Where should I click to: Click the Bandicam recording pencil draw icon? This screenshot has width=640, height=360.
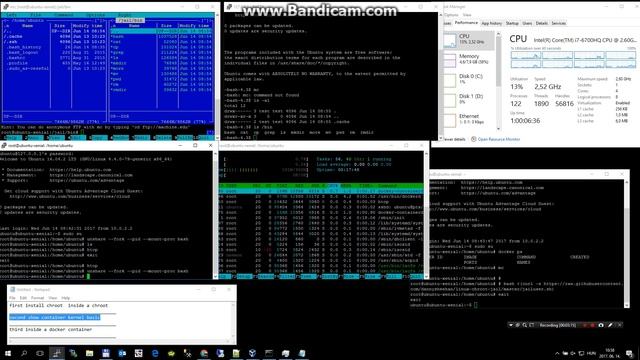tap(610, 325)
